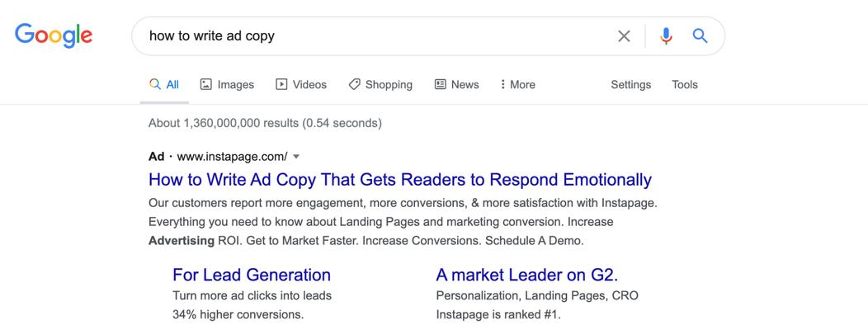This screenshot has height=330, width=868.
Task: Click the Videos tab play icon
Action: [x=281, y=84]
